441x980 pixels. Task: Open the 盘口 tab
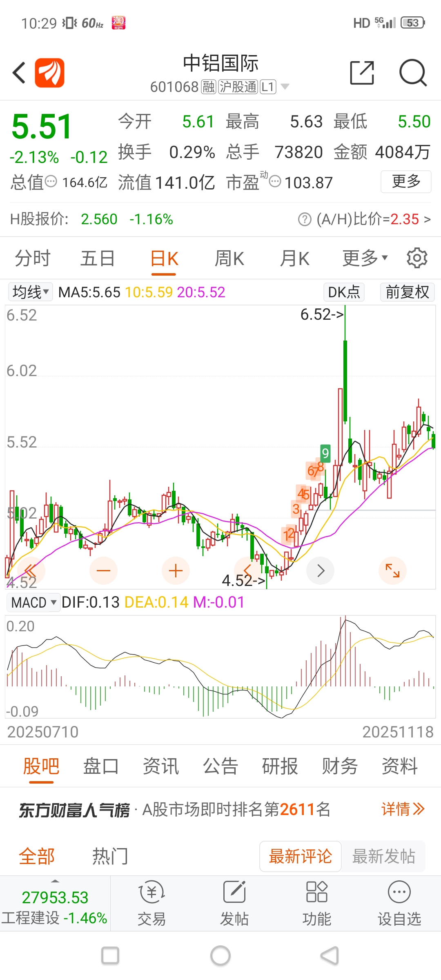pyautogui.click(x=101, y=766)
